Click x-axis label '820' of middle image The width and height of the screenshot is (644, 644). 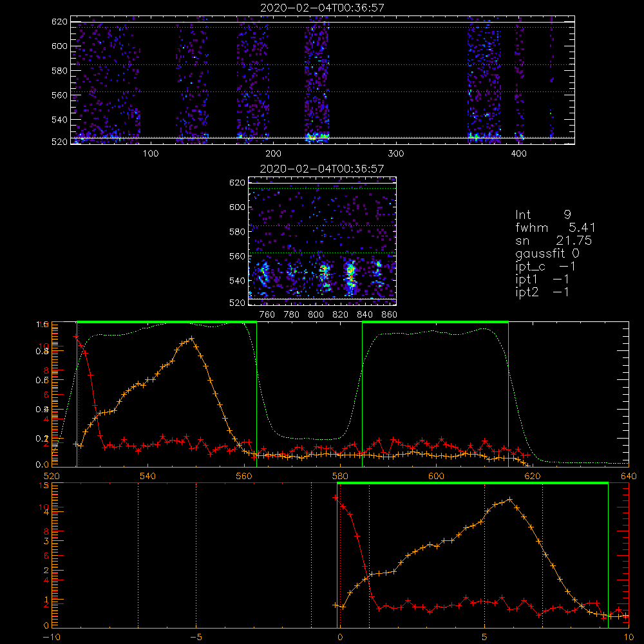click(x=341, y=315)
